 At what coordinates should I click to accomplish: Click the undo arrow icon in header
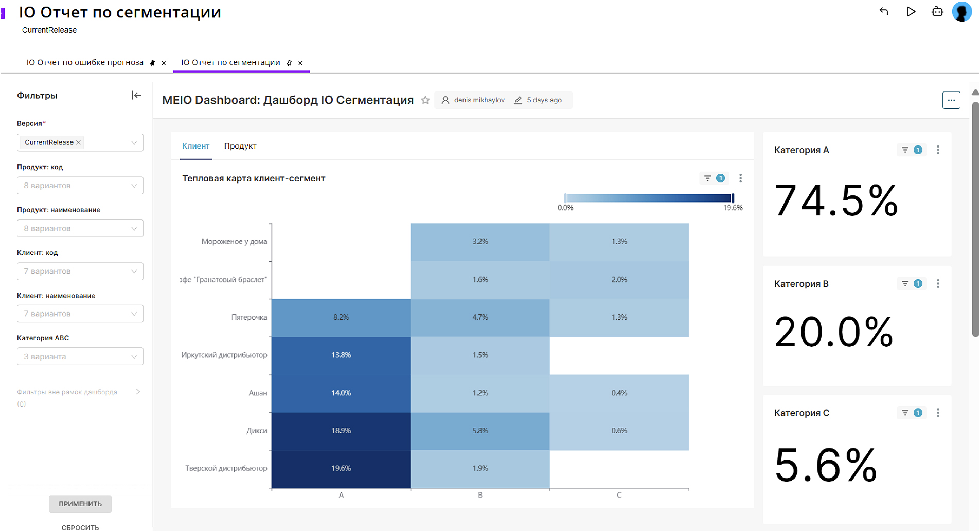point(884,11)
